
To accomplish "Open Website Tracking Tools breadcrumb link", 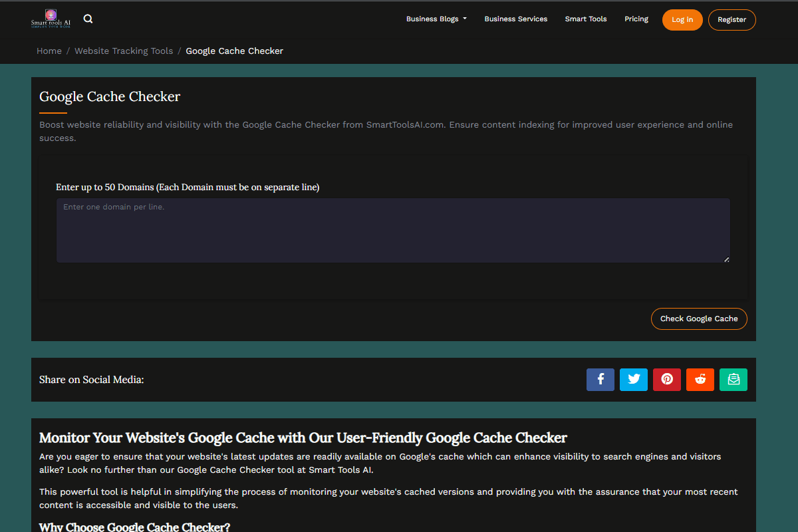I will (x=124, y=51).
